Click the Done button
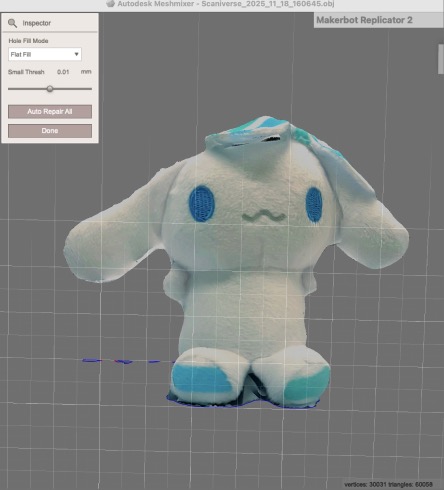Image resolution: width=444 pixels, height=490 pixels. pyautogui.click(x=50, y=131)
